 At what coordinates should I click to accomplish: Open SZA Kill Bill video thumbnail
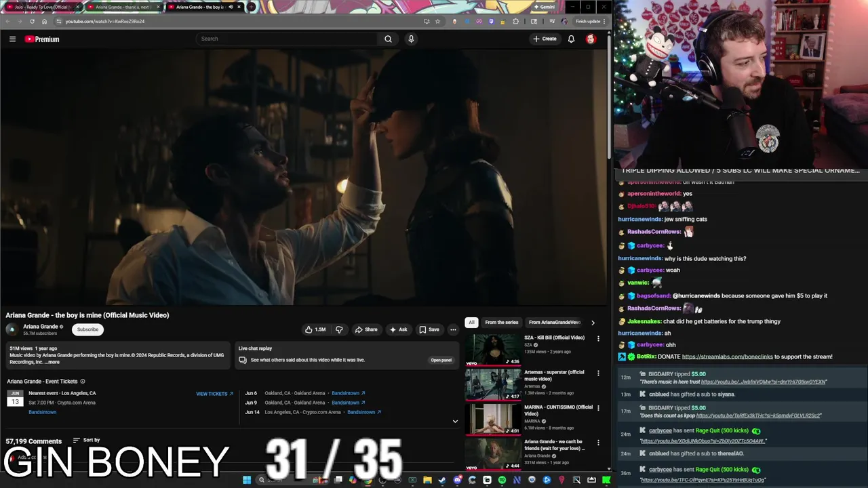coord(493,350)
